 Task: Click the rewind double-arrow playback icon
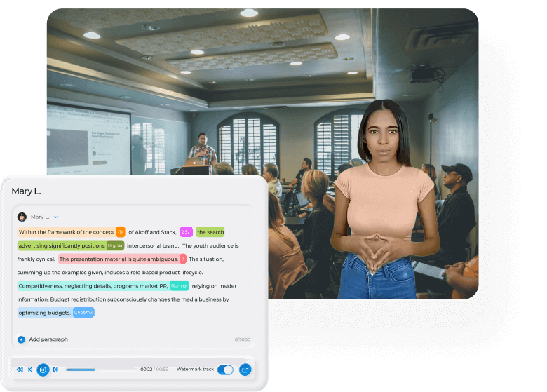pos(20,370)
